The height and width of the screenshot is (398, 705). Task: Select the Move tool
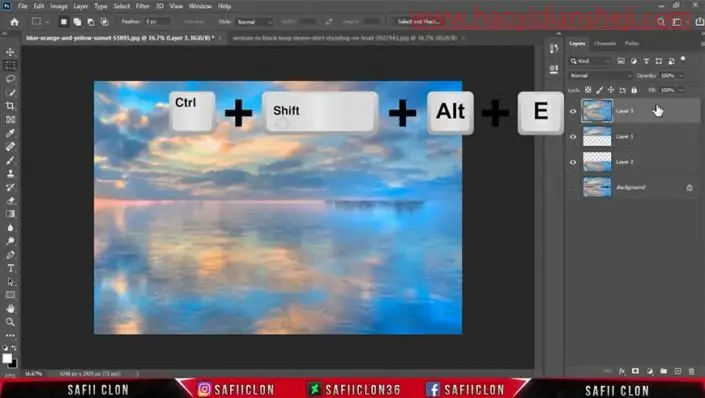click(10, 52)
